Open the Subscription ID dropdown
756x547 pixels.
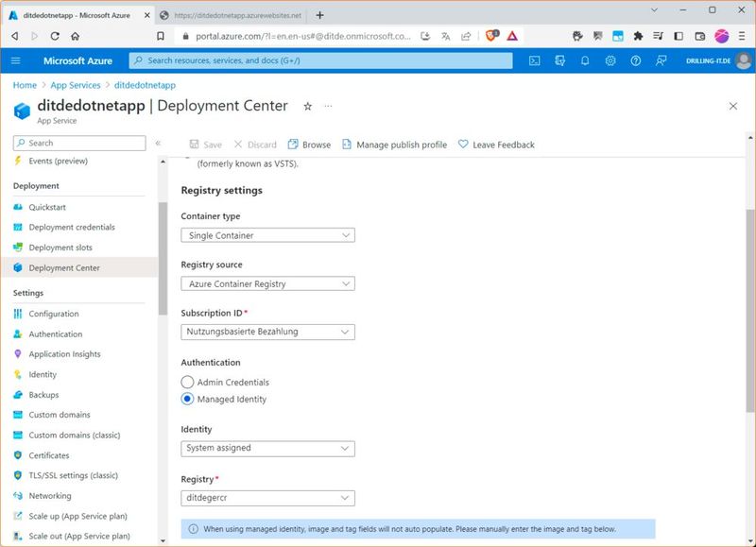click(267, 332)
